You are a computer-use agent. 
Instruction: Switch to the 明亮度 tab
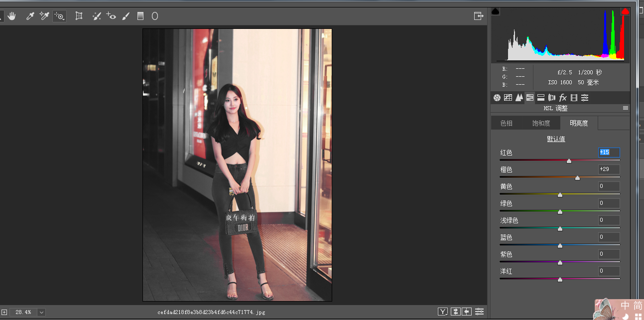[579, 123]
